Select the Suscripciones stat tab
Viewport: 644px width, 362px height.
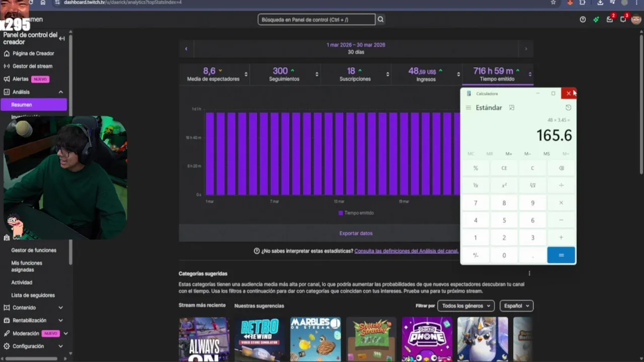coord(355,74)
